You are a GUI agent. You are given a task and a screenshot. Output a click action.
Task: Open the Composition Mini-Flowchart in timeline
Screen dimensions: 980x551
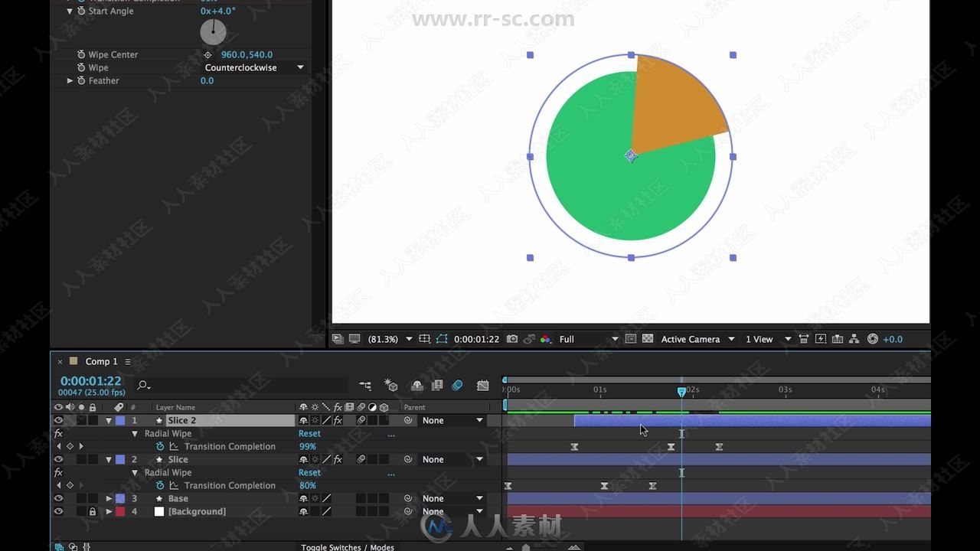point(365,386)
